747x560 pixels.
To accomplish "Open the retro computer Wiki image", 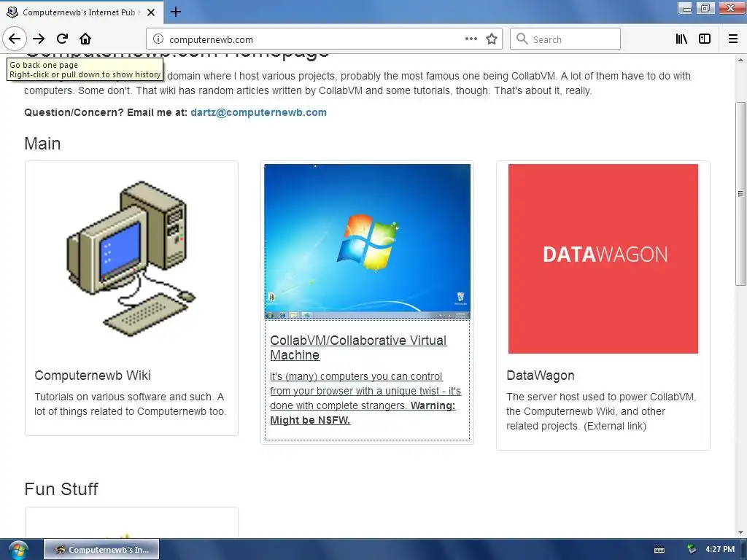I will [131, 259].
